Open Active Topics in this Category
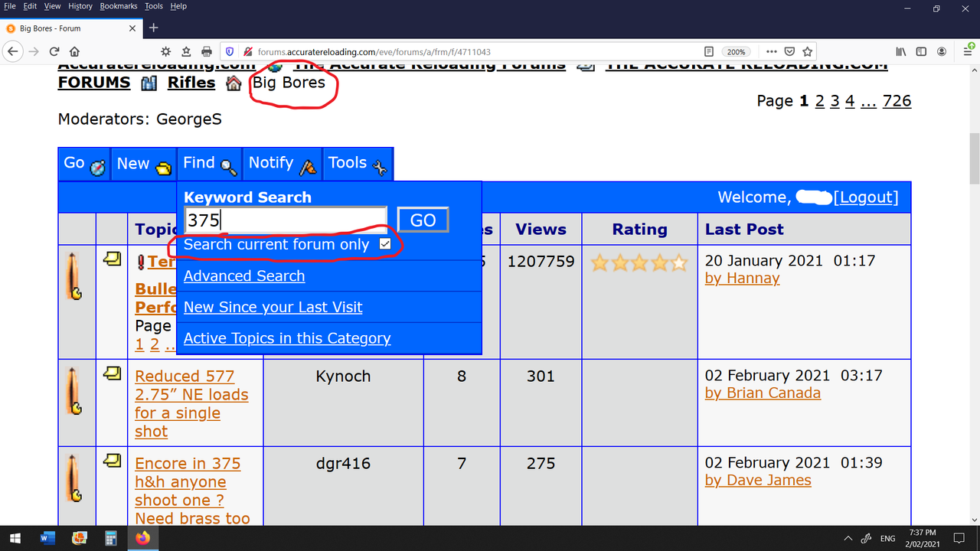Image resolution: width=980 pixels, height=551 pixels. click(287, 338)
